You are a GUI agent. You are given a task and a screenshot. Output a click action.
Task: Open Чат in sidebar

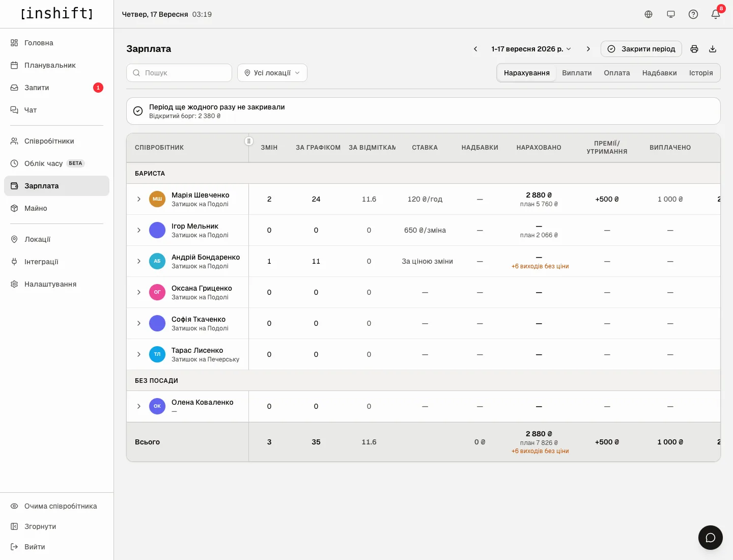click(x=57, y=110)
